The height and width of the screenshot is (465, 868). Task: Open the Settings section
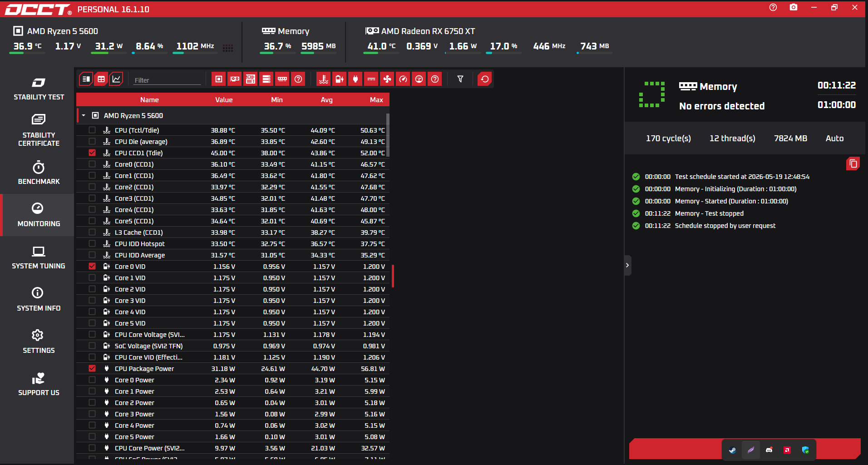coord(39,342)
